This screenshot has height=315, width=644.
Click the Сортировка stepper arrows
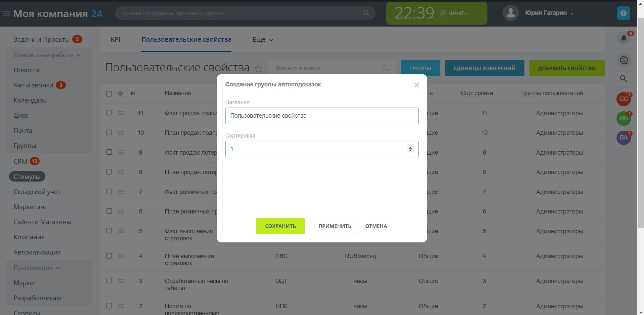[x=410, y=149]
